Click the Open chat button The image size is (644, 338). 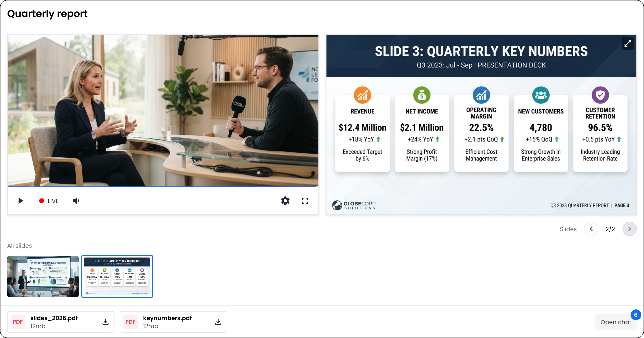(616, 322)
